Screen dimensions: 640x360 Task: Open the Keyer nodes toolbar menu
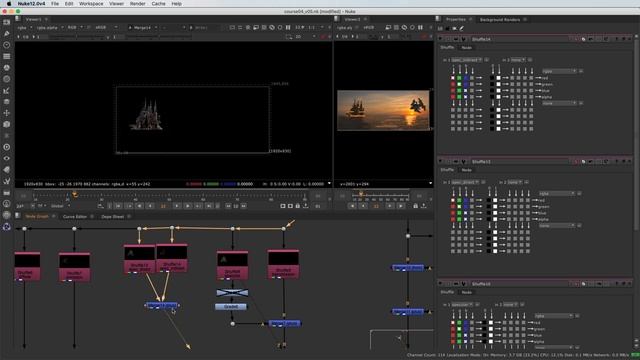(x=7, y=90)
